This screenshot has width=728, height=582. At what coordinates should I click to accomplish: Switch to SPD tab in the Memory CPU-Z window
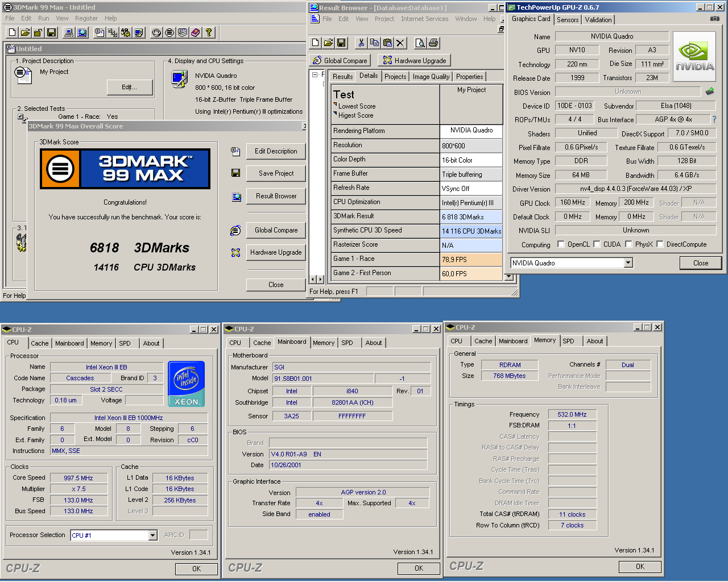(569, 341)
